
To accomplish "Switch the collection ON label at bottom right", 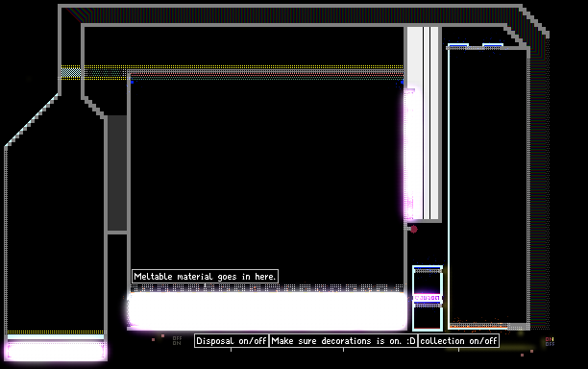I will click(x=550, y=339).
